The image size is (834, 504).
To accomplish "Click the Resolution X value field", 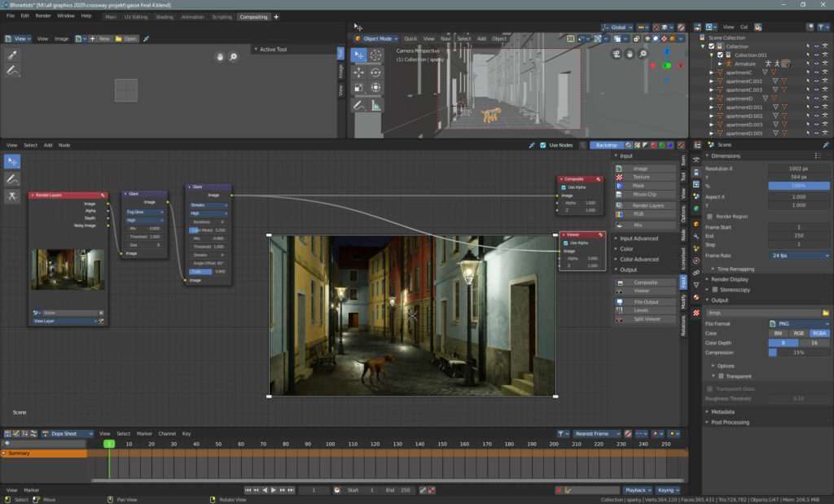I will tap(798, 169).
